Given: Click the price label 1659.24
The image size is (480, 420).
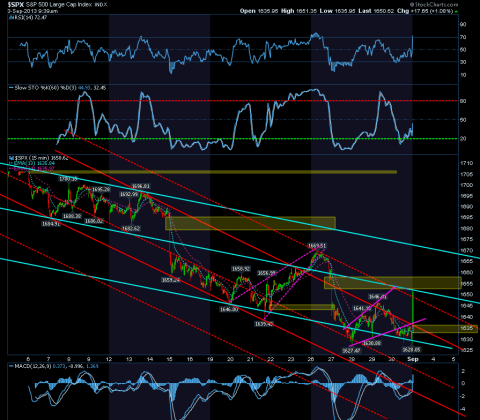Looking at the screenshot, I should pos(171,280).
